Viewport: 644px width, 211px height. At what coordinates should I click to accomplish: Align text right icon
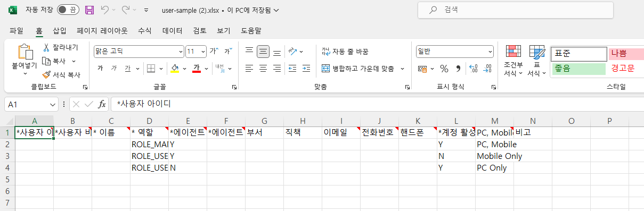coord(276,68)
